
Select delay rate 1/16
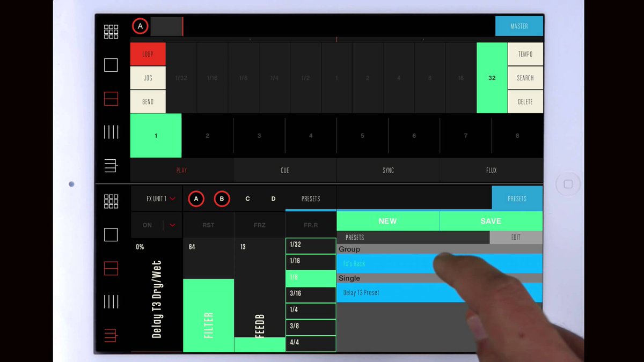(x=311, y=262)
